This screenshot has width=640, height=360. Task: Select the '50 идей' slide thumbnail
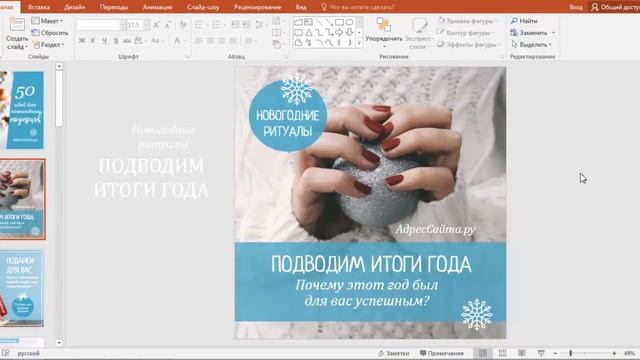[22, 110]
